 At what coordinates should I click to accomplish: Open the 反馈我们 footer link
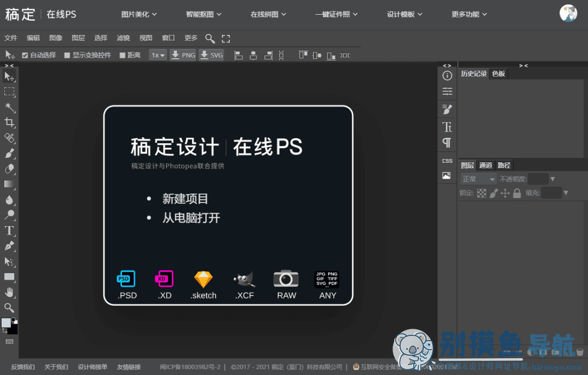23,367
